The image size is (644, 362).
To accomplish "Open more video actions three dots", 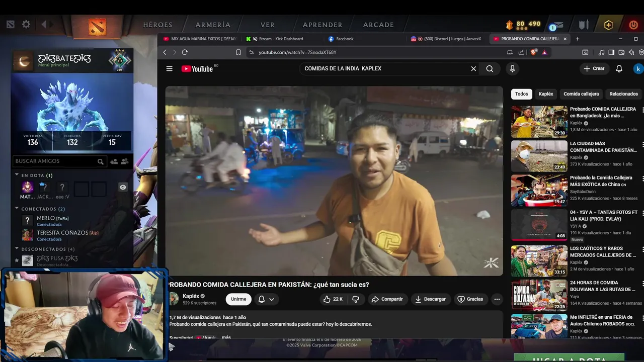I will click(497, 299).
